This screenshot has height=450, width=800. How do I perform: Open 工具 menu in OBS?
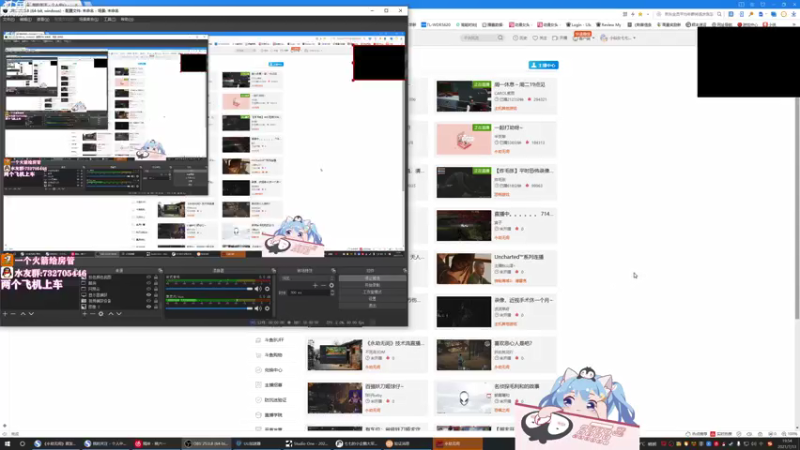pos(110,19)
